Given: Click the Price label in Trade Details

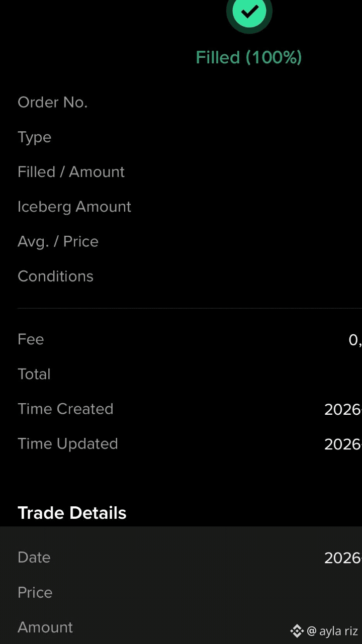Looking at the screenshot, I should point(35,593).
